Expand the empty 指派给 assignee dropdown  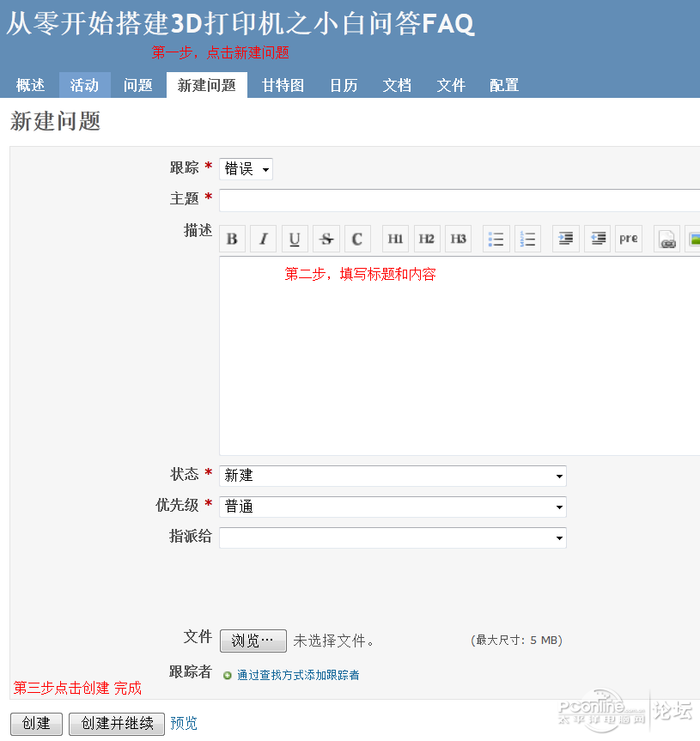coord(393,538)
